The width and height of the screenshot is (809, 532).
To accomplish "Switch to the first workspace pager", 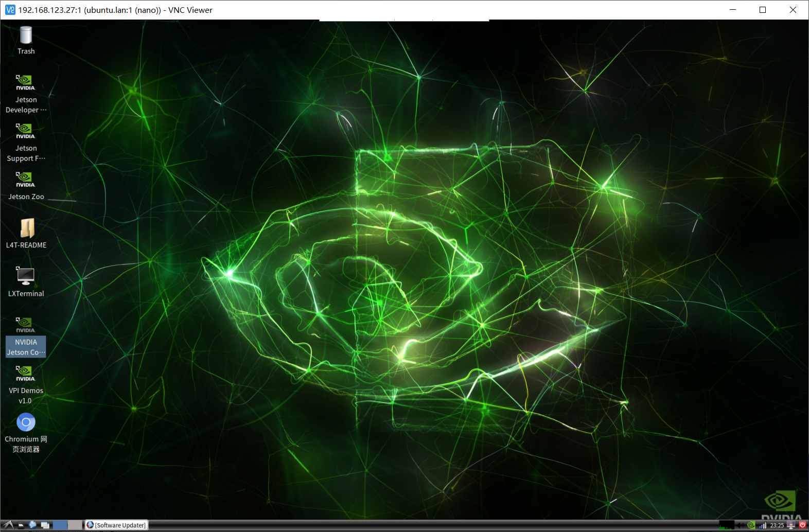I will click(60, 525).
